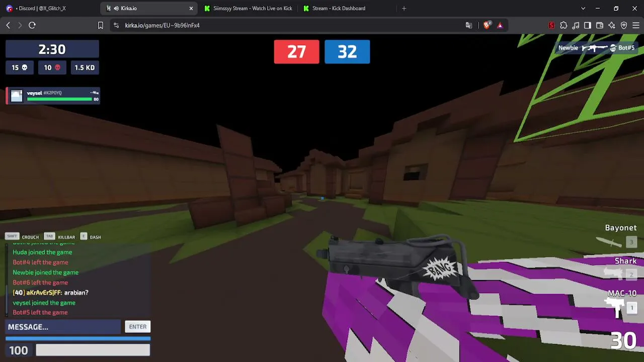Screen dimensions: 644x362
Task: Minimize the browser window
Action: tap(598, 9)
